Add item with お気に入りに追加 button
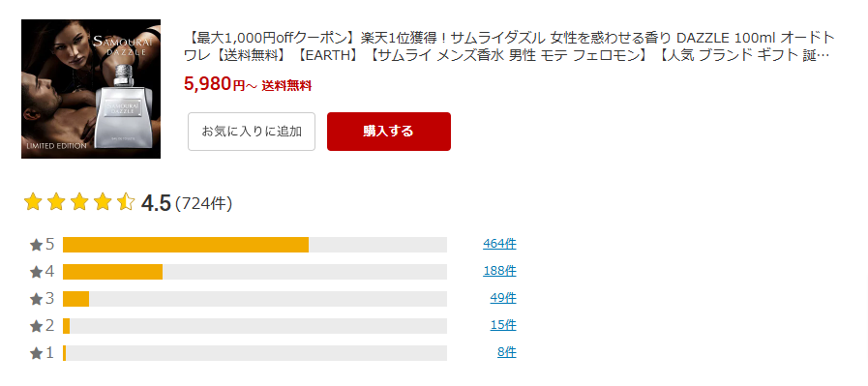The width and height of the screenshot is (868, 386). coord(252,132)
